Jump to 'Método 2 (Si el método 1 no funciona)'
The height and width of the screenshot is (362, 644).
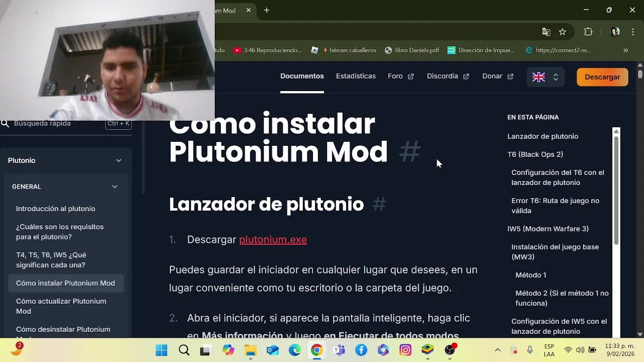(x=562, y=298)
